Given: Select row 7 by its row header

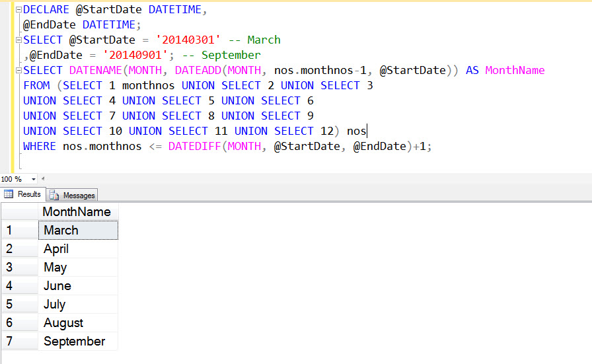Looking at the screenshot, I should (19, 342).
